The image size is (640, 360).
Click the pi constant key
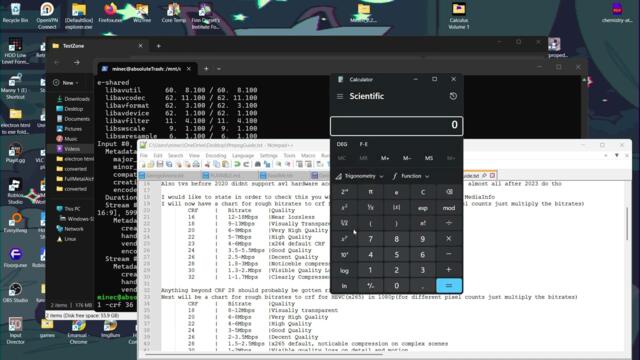(x=371, y=192)
